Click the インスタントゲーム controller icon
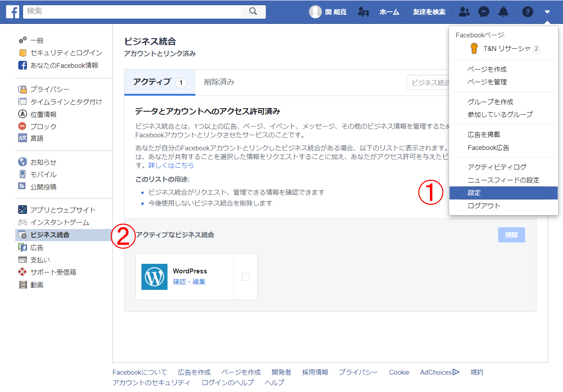This screenshot has width=563, height=392. pyautogui.click(x=23, y=222)
